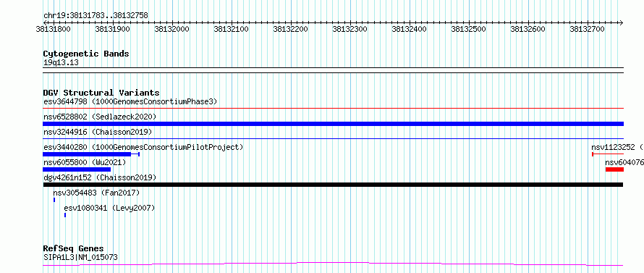Screen dimensions: 644x273
Task: Select the DGV Structural Variants track title
Action: click(x=101, y=93)
